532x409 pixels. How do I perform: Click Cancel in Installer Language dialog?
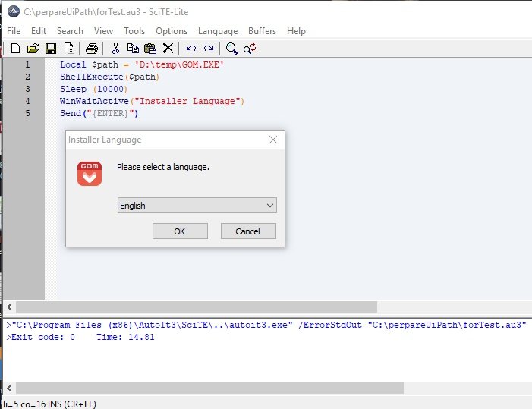(x=248, y=231)
